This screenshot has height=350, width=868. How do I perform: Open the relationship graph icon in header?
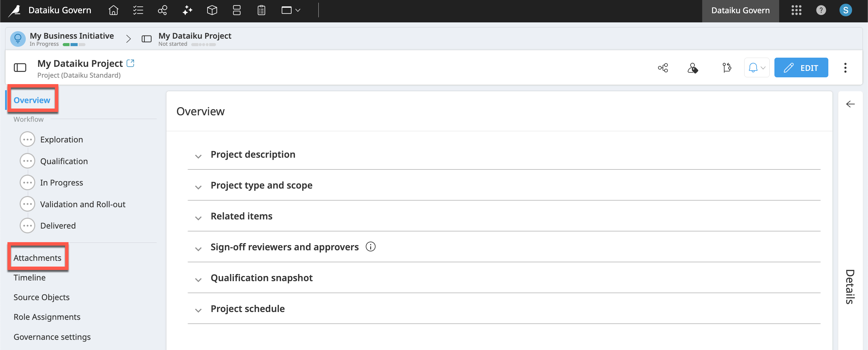663,68
